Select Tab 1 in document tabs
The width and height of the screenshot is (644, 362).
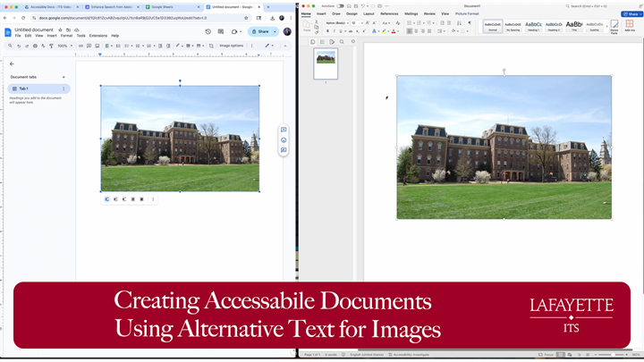click(38, 88)
